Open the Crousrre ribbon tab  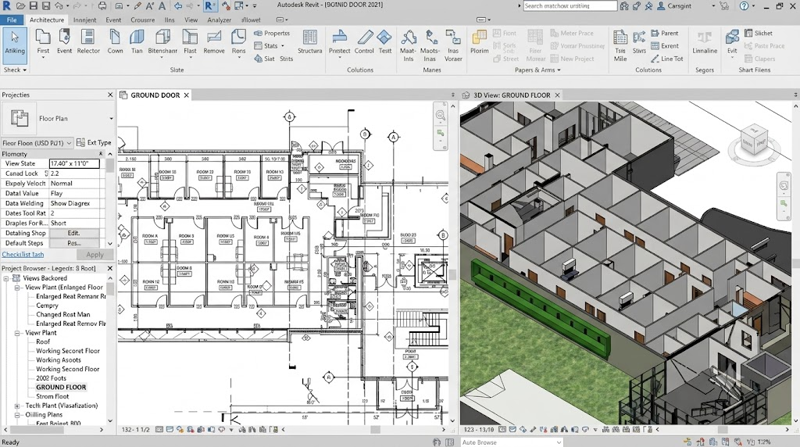coord(142,20)
